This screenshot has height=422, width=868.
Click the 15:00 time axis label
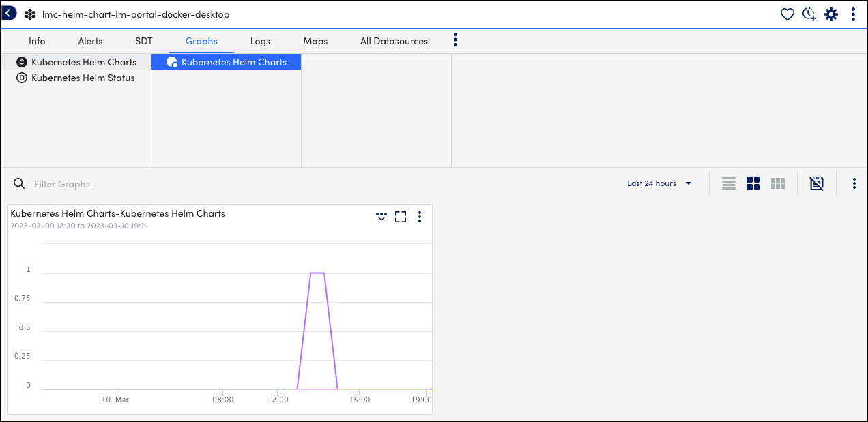tap(359, 400)
